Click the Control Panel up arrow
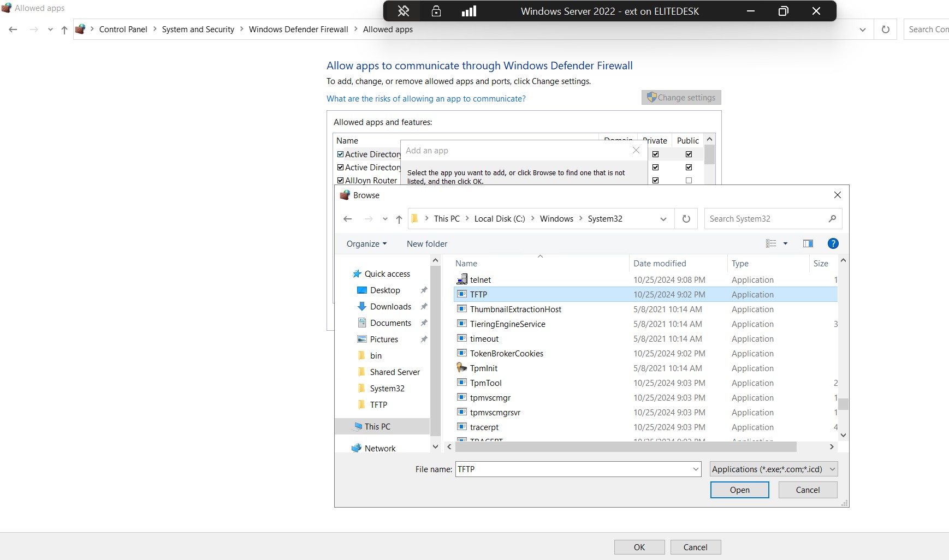949x560 pixels. coord(64,29)
